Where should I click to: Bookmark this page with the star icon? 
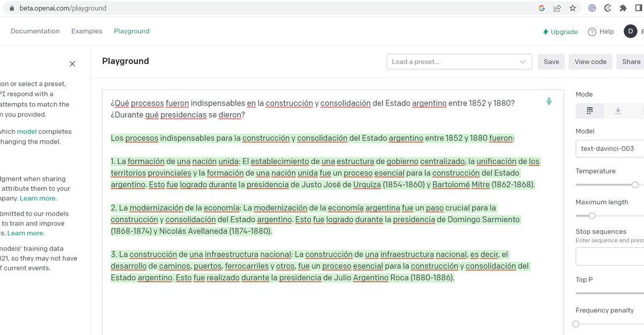(573, 8)
